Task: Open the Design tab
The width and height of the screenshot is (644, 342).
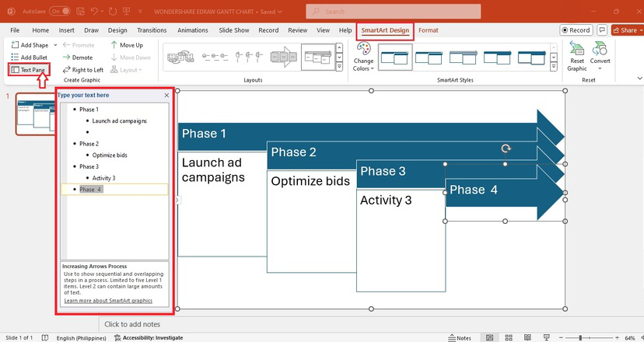Action: [117, 30]
